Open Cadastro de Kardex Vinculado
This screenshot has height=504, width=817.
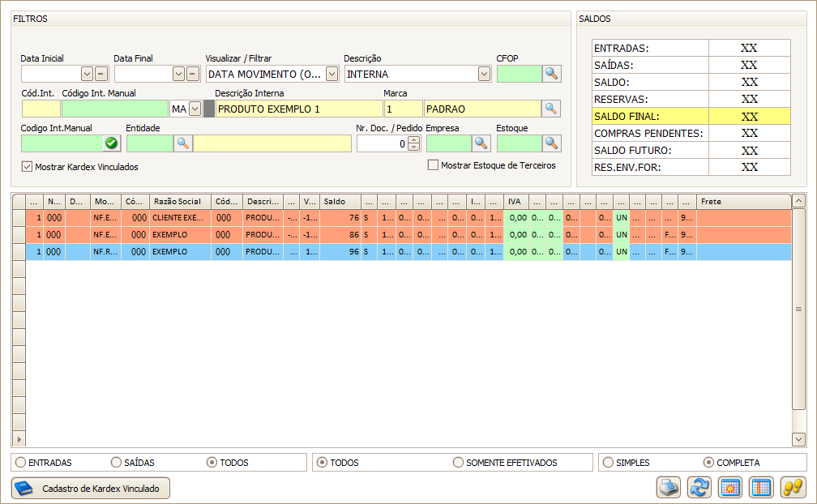point(91,489)
